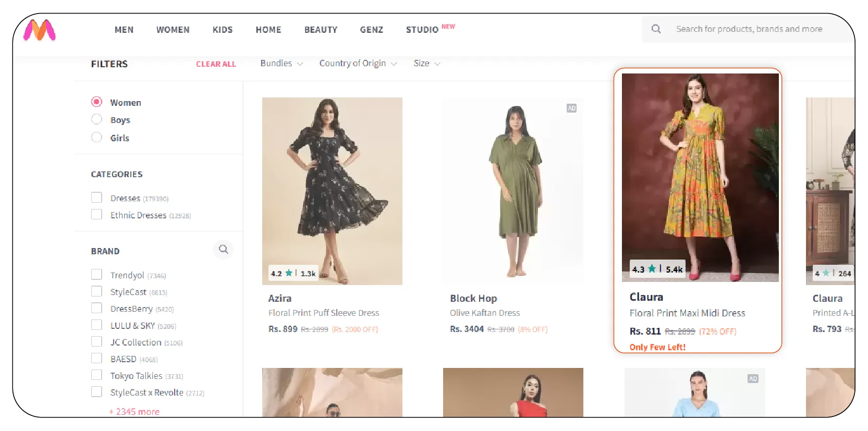Open the WOMEN menu
Viewport: 868px width, 431px height.
tap(173, 30)
